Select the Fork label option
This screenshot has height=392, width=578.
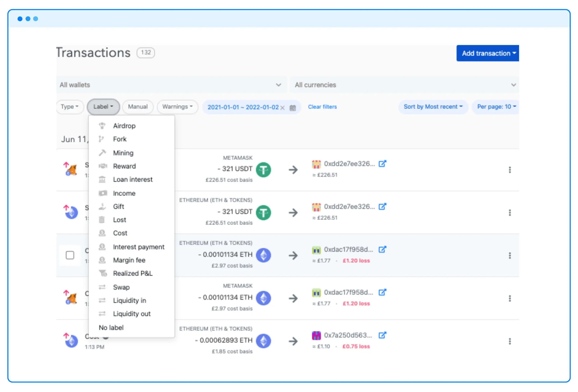pyautogui.click(x=131, y=139)
